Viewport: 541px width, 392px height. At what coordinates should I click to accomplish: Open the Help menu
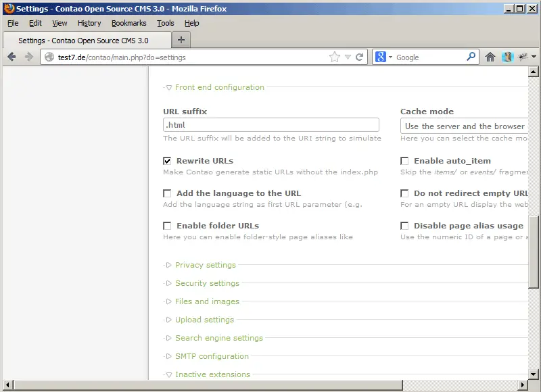192,23
